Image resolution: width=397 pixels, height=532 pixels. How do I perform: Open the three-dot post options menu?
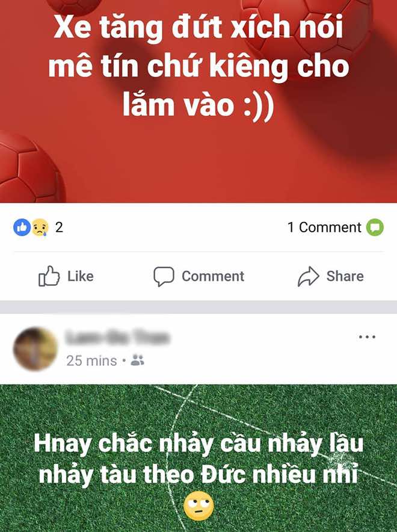click(x=367, y=337)
